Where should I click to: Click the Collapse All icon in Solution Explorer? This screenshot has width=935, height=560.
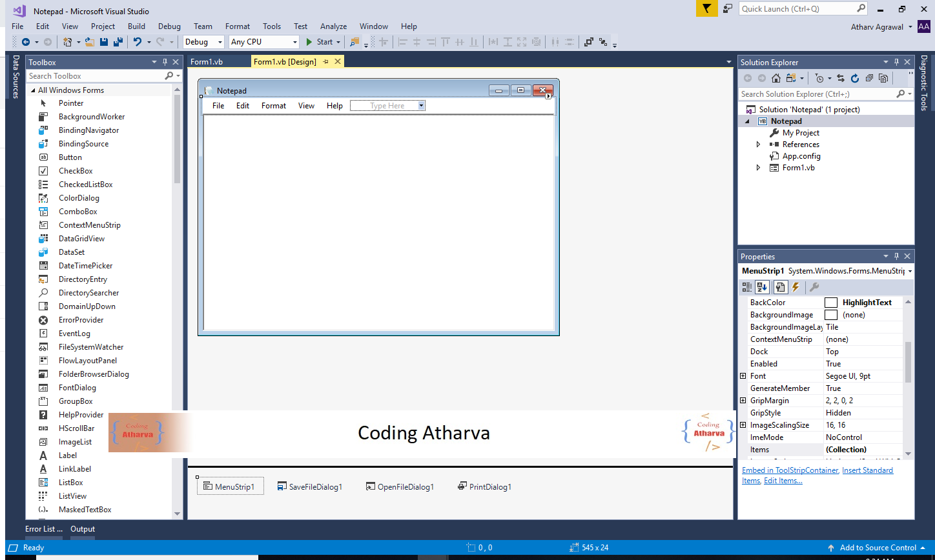[869, 78]
